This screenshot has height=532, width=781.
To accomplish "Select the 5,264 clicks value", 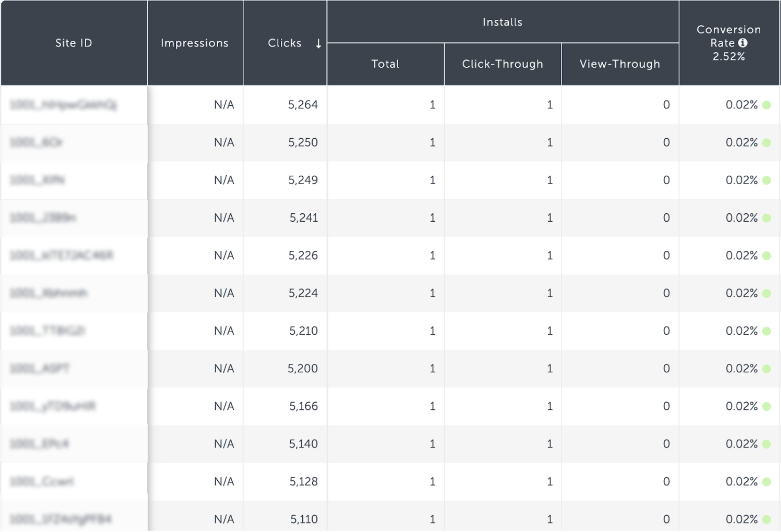I will pos(303,104).
